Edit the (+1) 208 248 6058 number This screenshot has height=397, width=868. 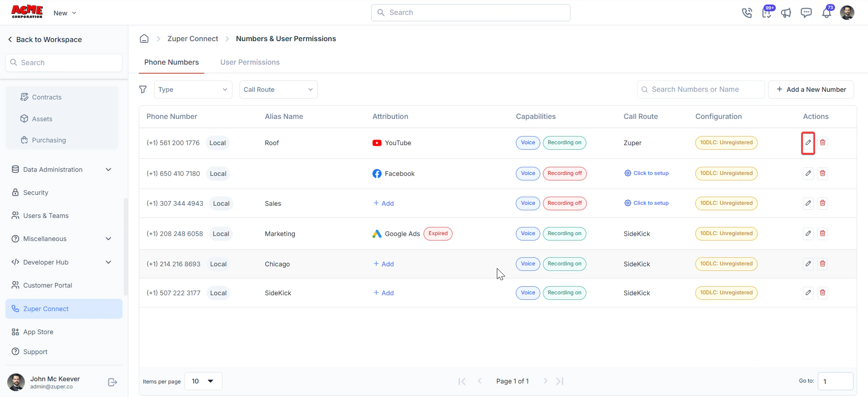pos(808,234)
